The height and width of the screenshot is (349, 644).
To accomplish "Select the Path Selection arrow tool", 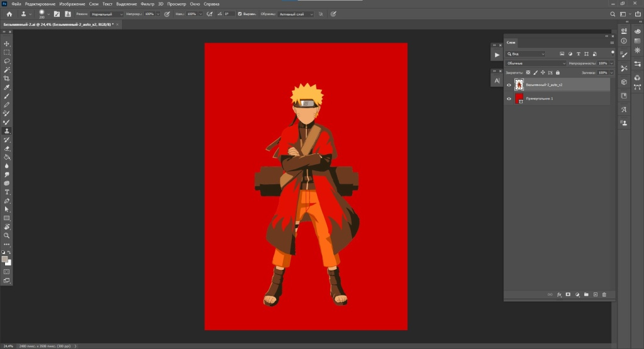I will tap(6, 209).
